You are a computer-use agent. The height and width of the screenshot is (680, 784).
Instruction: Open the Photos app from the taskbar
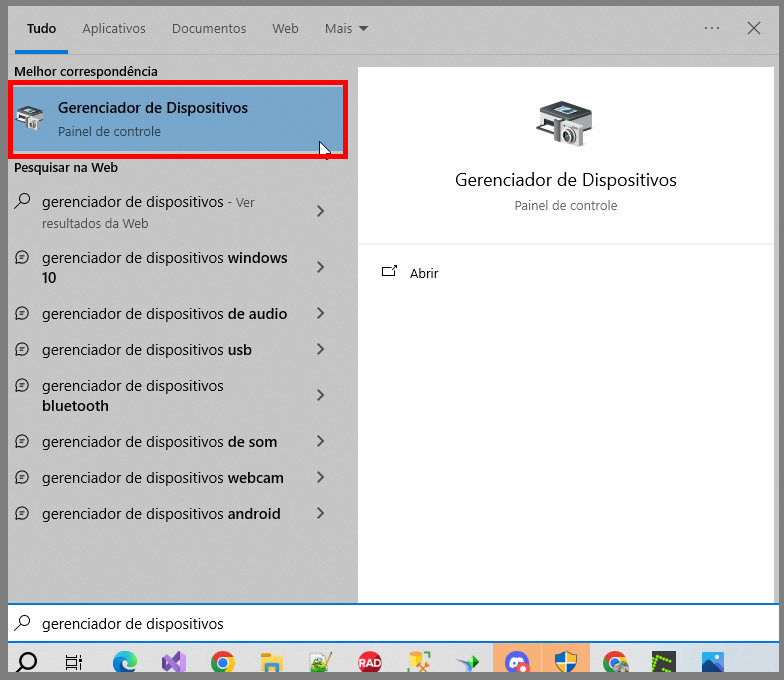[712, 662]
